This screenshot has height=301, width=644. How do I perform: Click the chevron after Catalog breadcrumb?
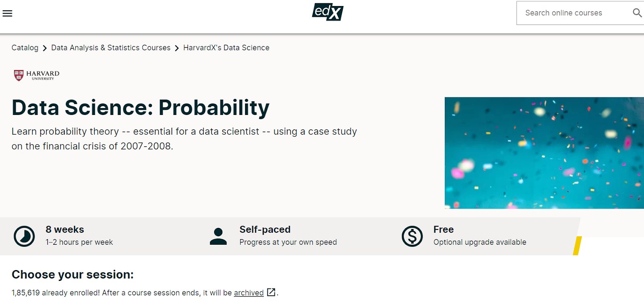(x=45, y=48)
